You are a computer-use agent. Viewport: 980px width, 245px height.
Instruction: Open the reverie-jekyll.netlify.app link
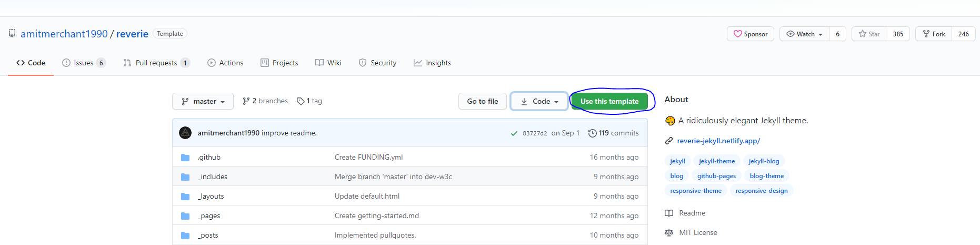(718, 141)
